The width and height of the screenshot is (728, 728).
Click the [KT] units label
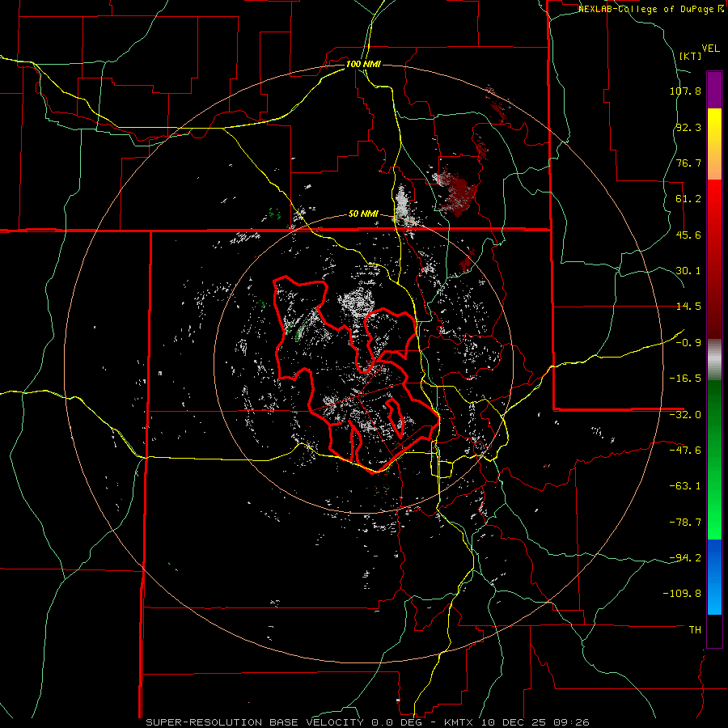[691, 56]
